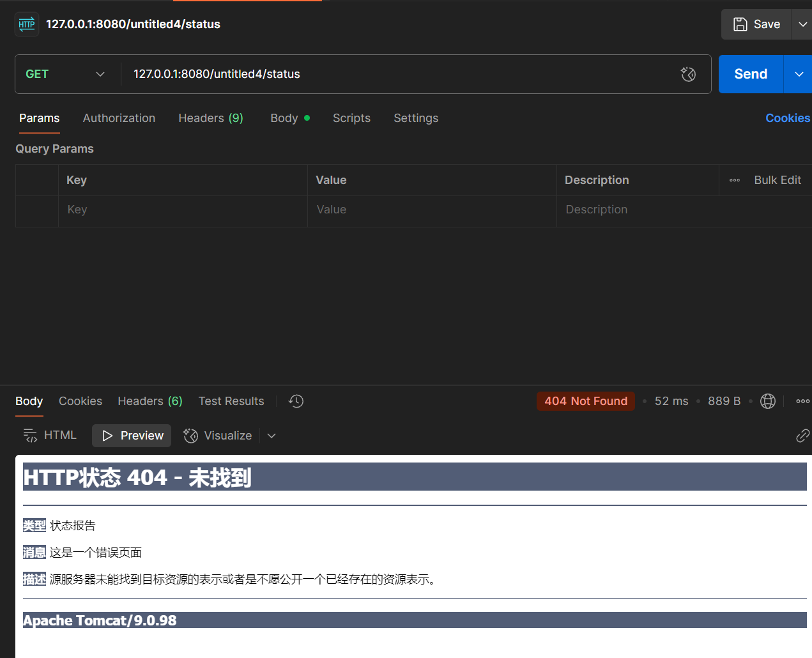Open the request Headers (9) tab

211,118
